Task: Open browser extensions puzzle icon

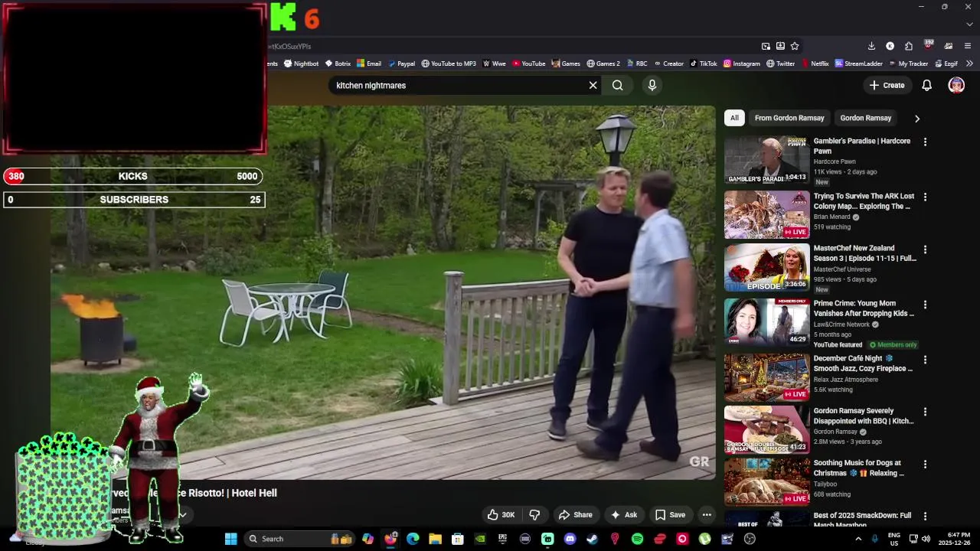Action: (x=909, y=46)
